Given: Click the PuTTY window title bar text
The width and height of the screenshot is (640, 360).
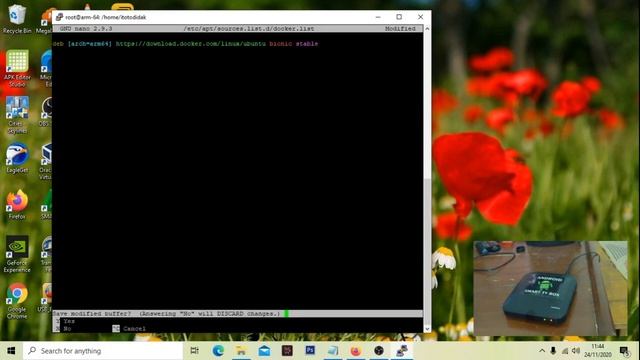Looking at the screenshot, I should pos(106,17).
